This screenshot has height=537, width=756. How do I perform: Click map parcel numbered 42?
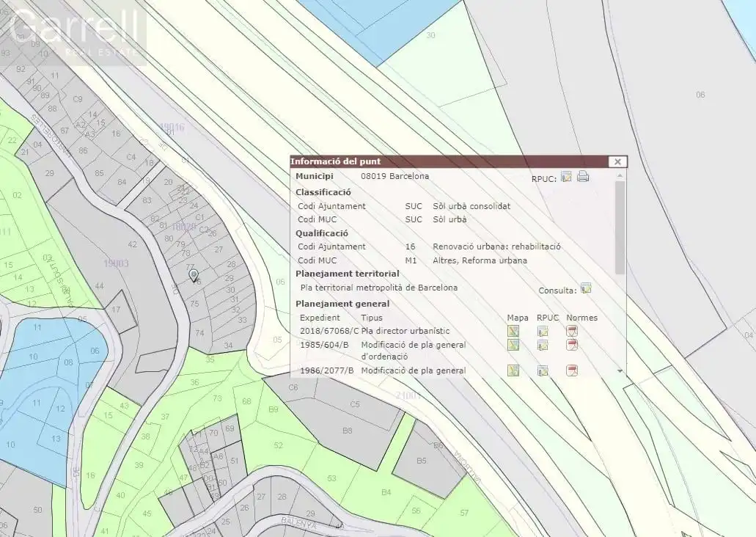[132, 244]
